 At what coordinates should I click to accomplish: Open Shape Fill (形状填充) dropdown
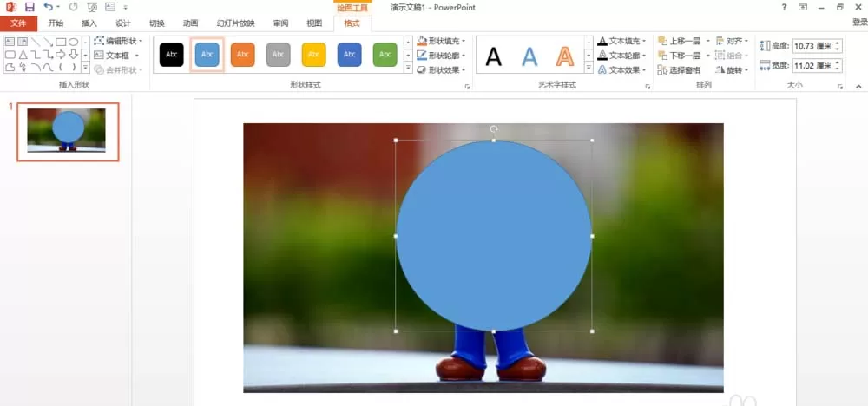[441, 41]
